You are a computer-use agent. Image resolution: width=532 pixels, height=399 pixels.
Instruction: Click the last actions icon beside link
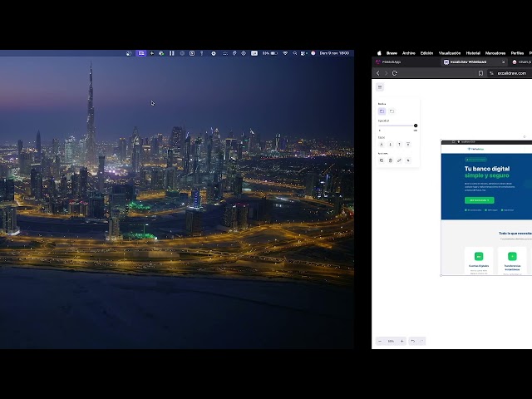click(x=408, y=160)
